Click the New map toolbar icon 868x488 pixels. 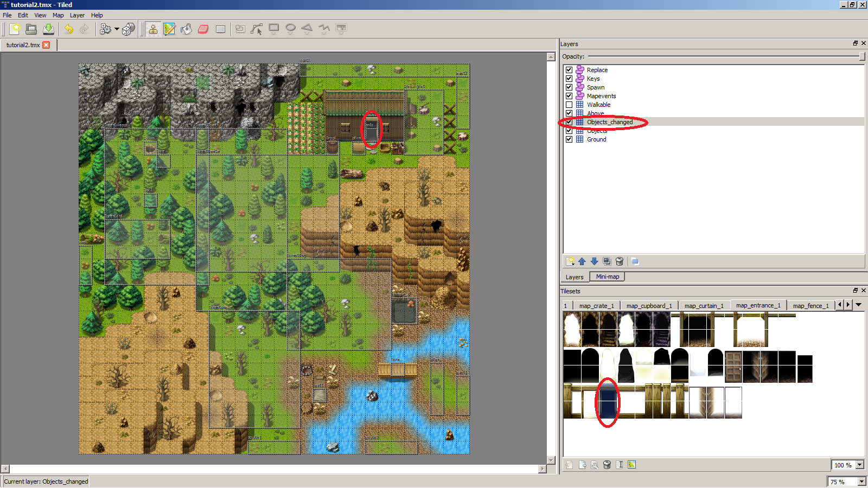(x=15, y=29)
